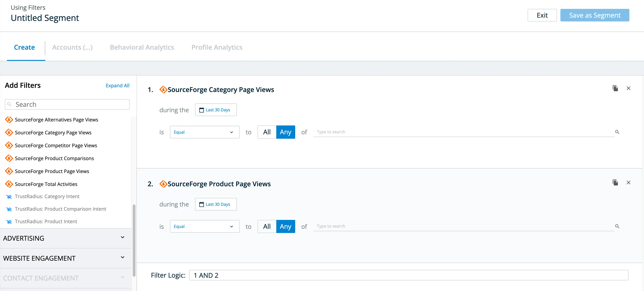This screenshot has width=644, height=291.
Task: Expand the CONTACT ENGAGEMENT filter section
Action: click(x=65, y=278)
